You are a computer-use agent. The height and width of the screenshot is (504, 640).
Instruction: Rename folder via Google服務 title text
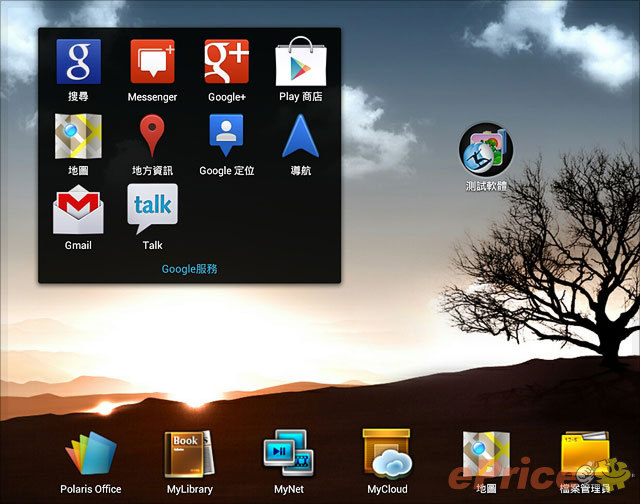(189, 269)
